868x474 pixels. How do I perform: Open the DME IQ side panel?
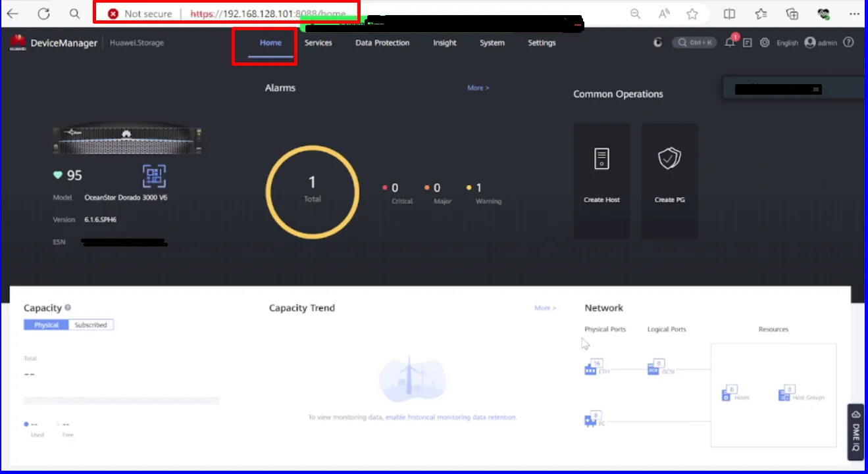[855, 431]
